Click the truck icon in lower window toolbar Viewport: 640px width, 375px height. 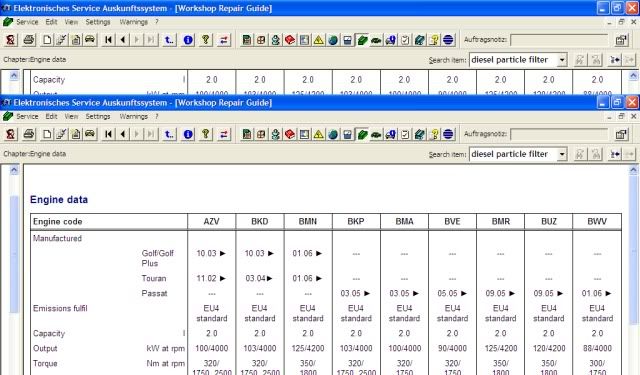click(x=391, y=134)
